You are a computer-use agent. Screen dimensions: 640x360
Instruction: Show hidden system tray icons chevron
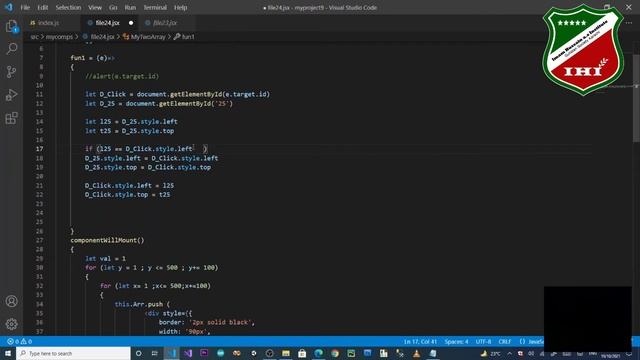pos(509,353)
